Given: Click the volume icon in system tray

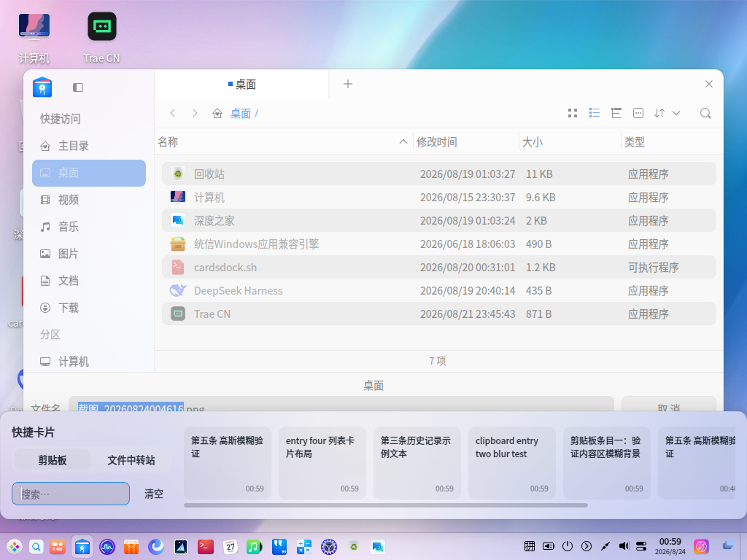Looking at the screenshot, I should [623, 545].
